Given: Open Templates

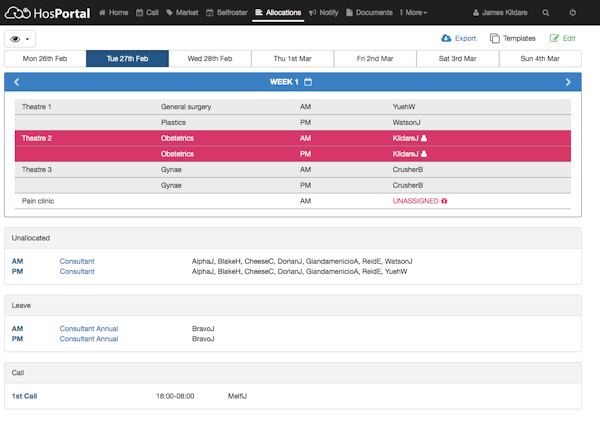Looking at the screenshot, I should click(513, 38).
